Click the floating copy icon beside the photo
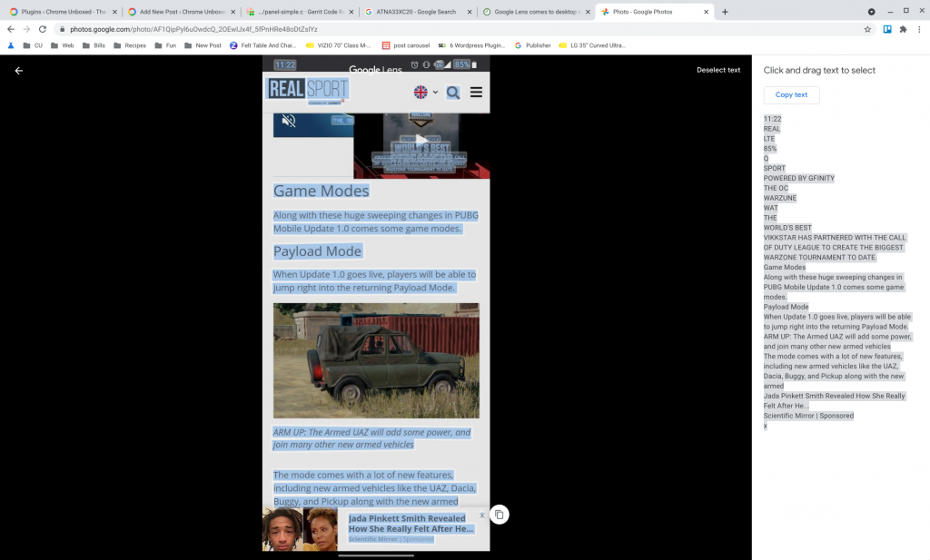 tap(499, 515)
